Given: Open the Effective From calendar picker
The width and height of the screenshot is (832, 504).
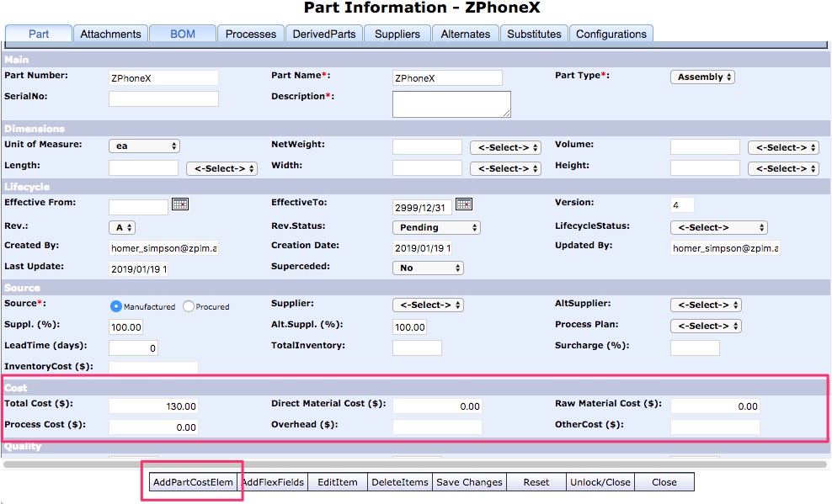Looking at the screenshot, I should tap(180, 204).
